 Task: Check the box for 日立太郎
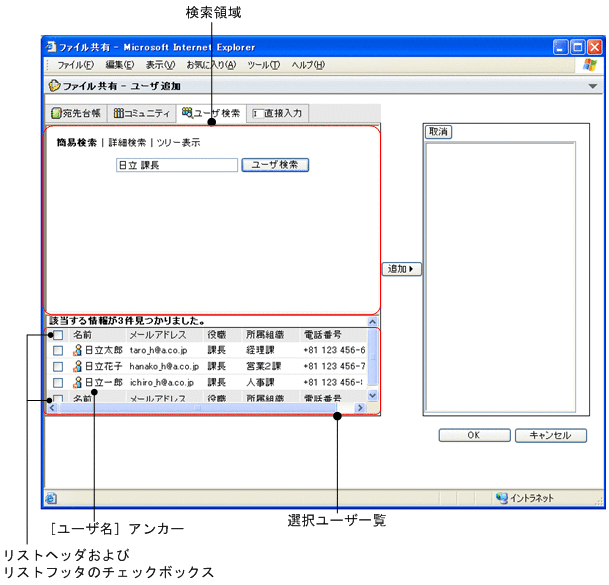58,350
